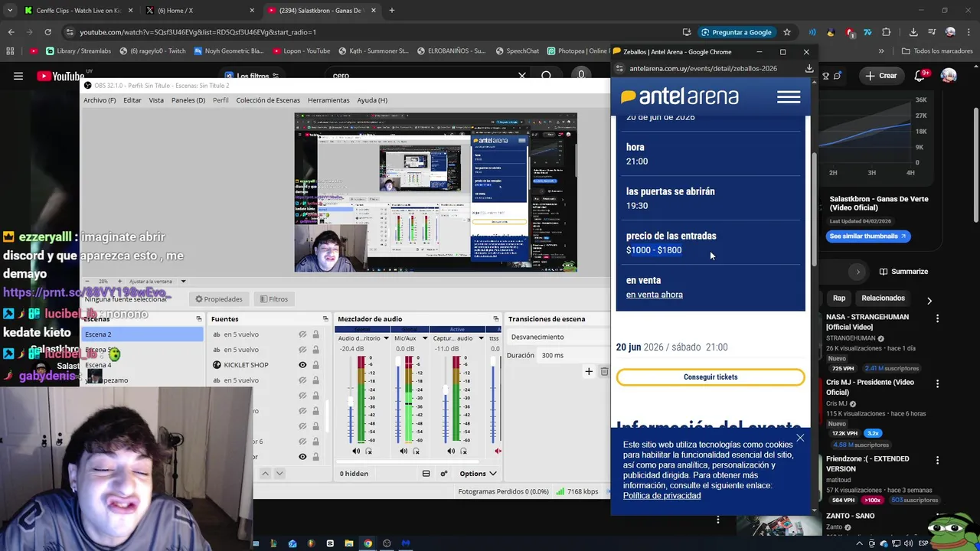The height and width of the screenshot is (551, 980).
Task: Move the source down with arrow button
Action: pos(279,474)
